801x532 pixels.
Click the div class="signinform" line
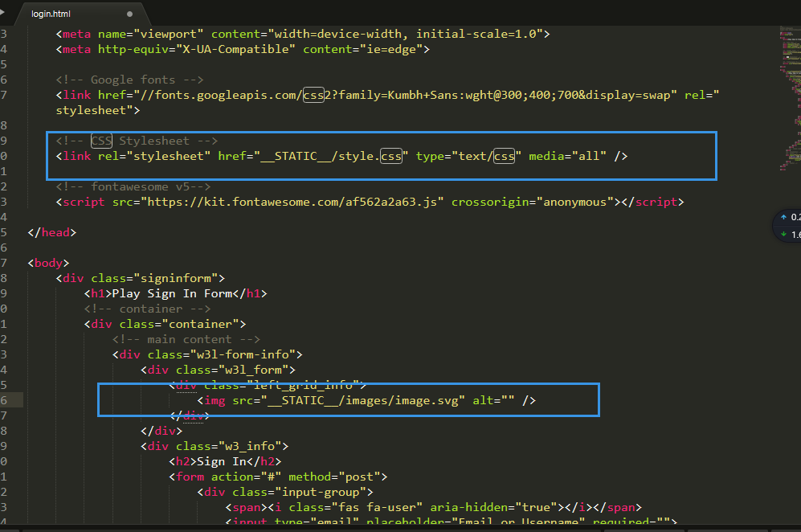(141, 279)
